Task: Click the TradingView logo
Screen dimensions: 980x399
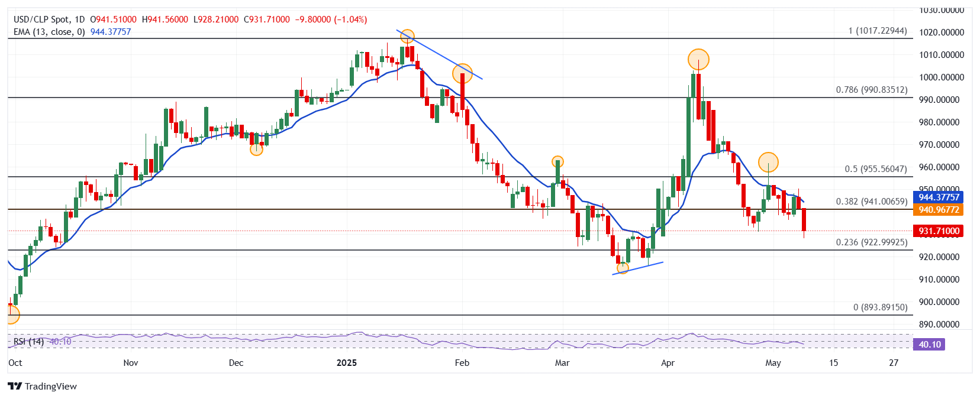Action: (x=43, y=386)
